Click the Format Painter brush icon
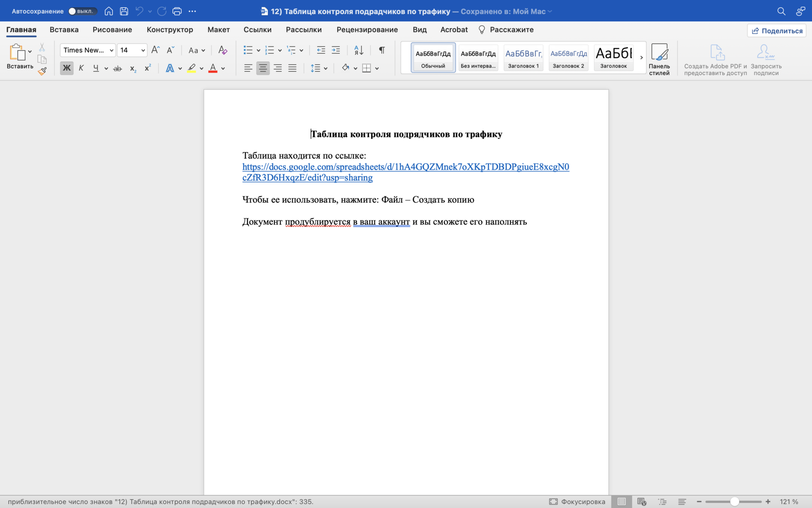 [x=43, y=71]
